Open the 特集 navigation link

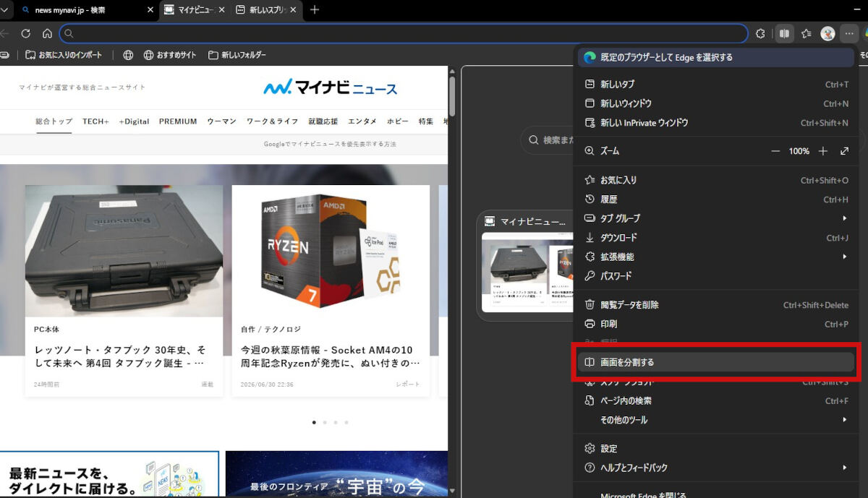pyautogui.click(x=426, y=121)
